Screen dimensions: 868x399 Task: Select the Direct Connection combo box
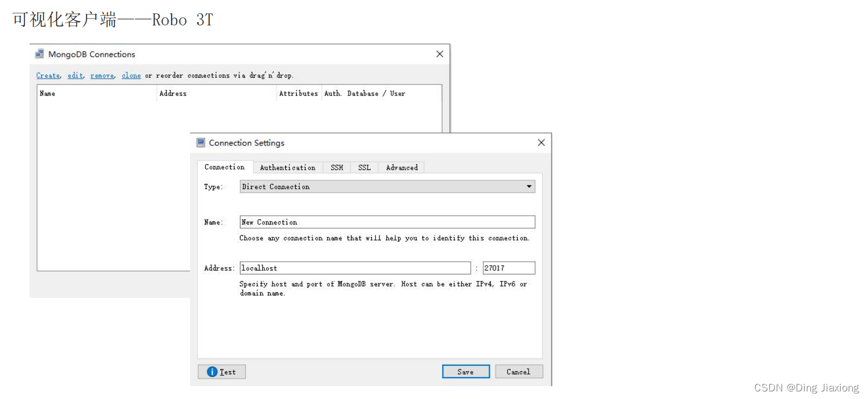pyautogui.click(x=388, y=187)
